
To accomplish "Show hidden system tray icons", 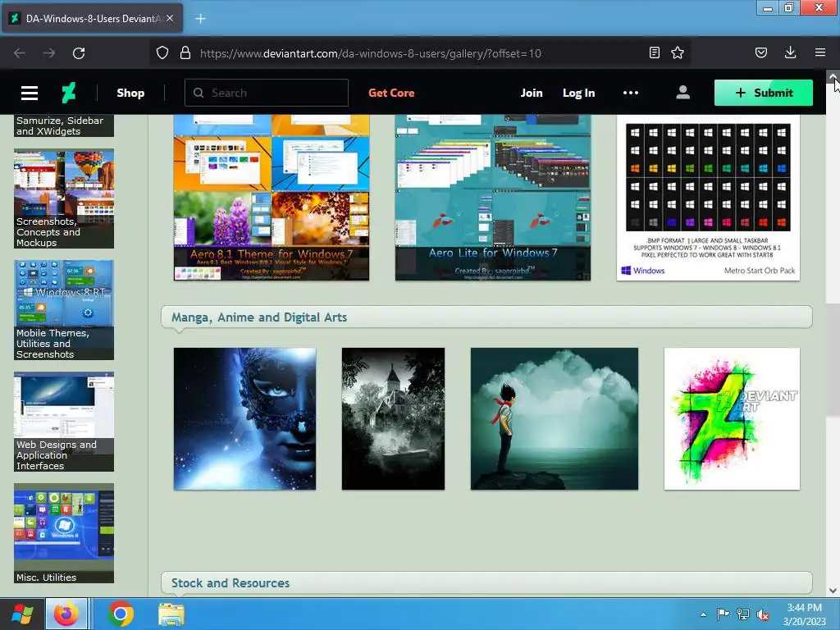I will [x=703, y=614].
